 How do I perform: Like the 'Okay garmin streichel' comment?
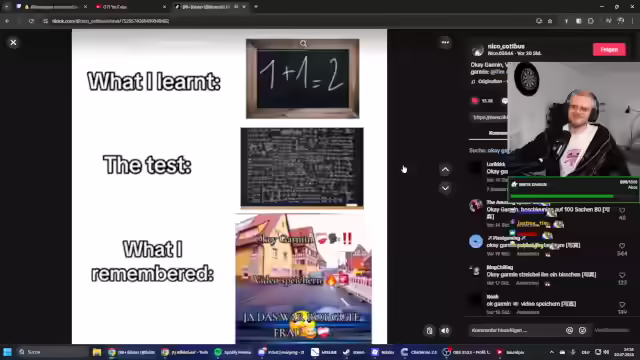[x=622, y=276]
